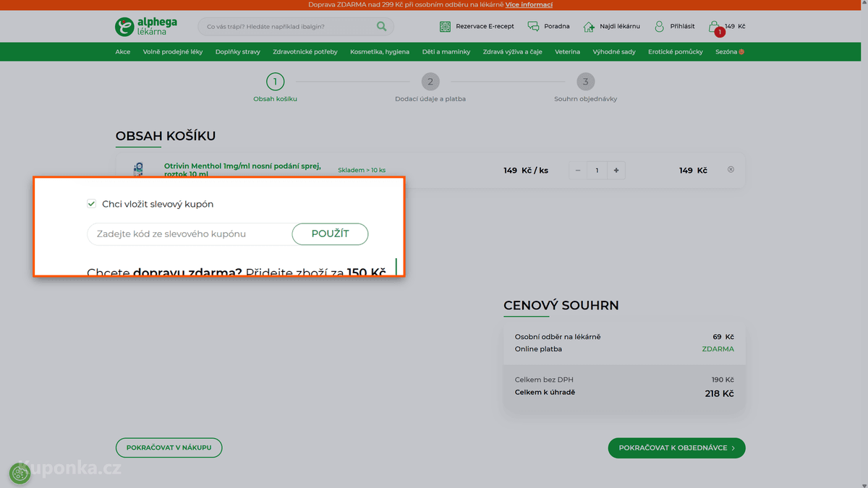Click the Alphega lékárna logo

point(146,27)
